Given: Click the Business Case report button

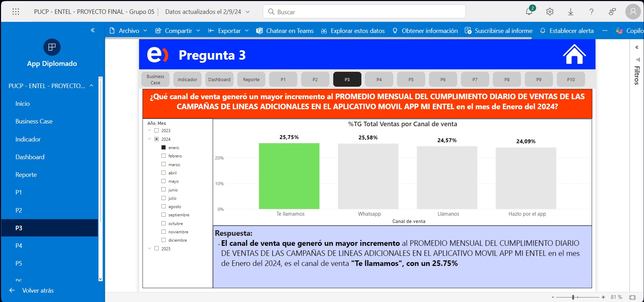Looking at the screenshot, I should 155,79.
